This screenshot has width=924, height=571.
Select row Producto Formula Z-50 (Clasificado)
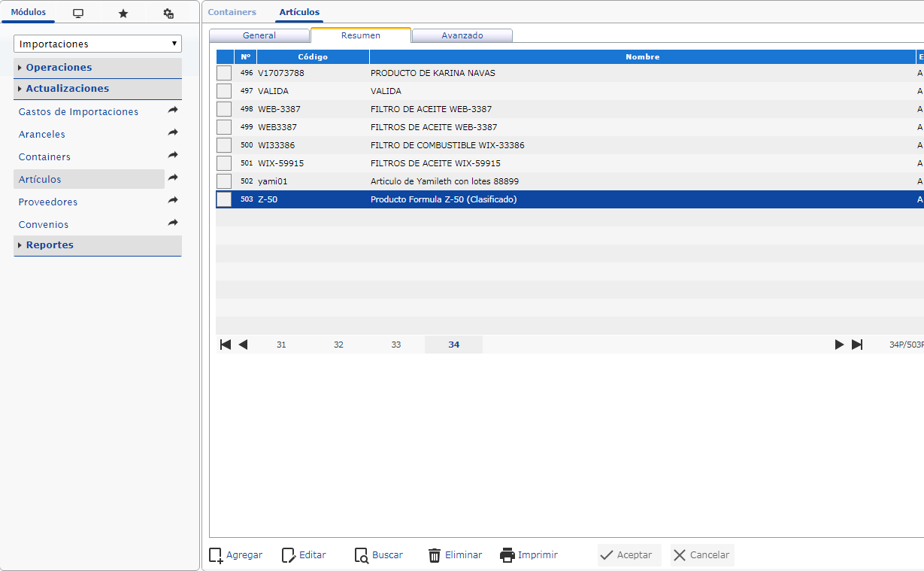[570, 199]
